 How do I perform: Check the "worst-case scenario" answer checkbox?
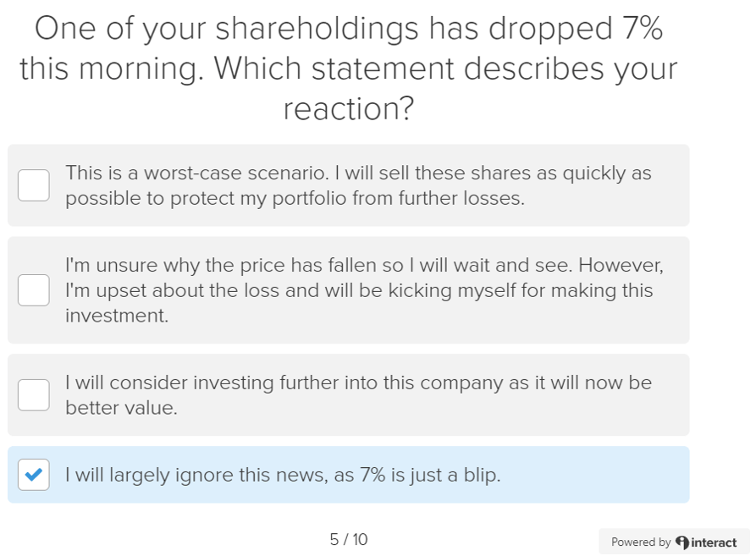point(34,185)
